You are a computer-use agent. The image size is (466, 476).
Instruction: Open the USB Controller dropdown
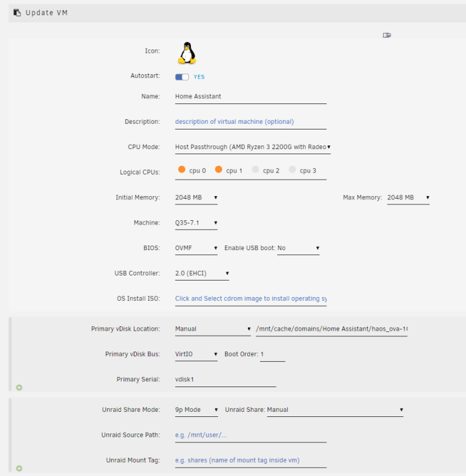pyautogui.click(x=202, y=273)
